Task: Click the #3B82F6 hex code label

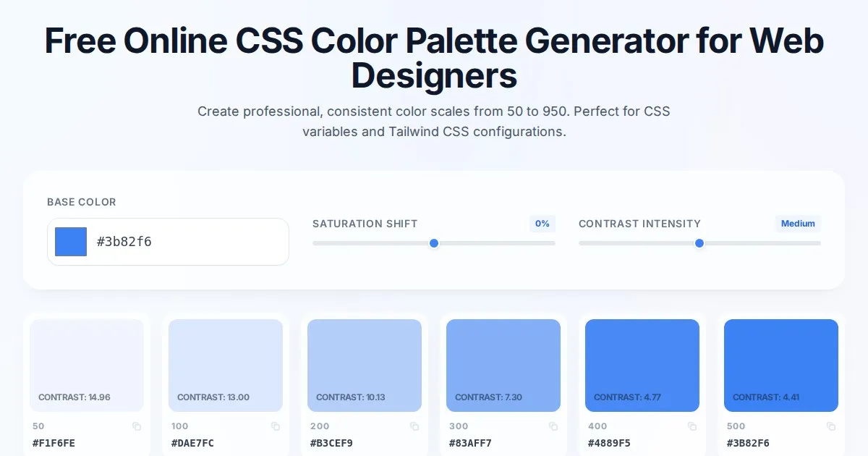Action: click(x=748, y=443)
